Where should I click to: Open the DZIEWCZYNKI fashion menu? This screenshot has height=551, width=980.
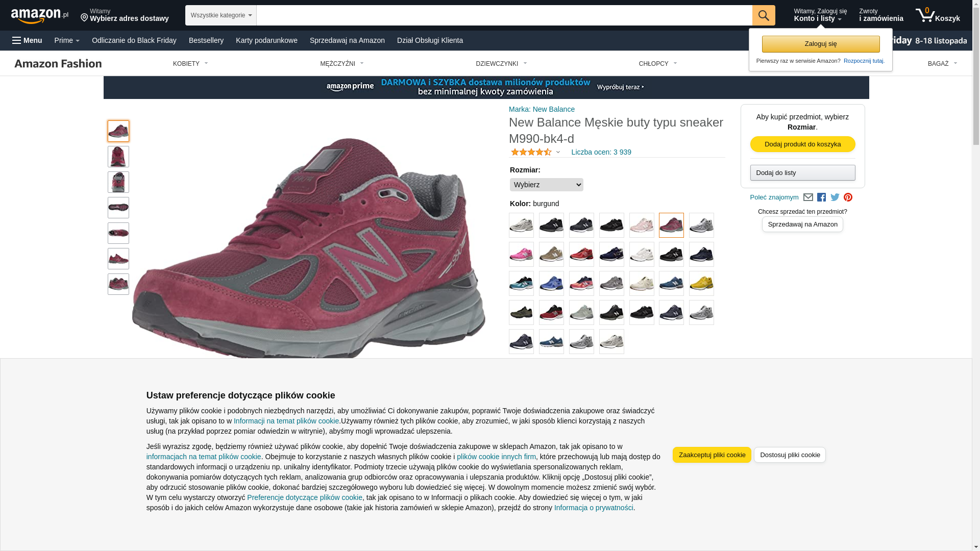(501, 64)
